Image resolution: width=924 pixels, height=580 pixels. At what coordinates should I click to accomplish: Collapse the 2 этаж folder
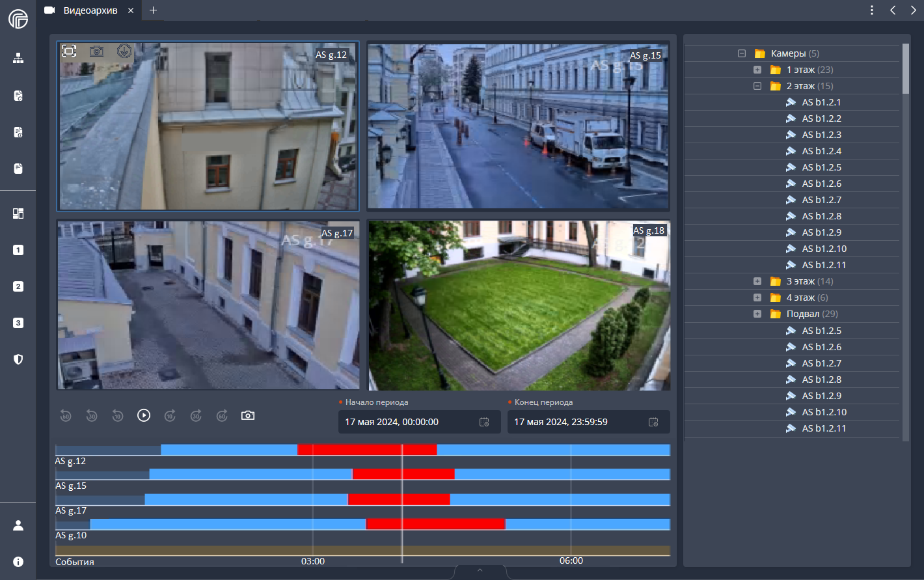(x=757, y=86)
